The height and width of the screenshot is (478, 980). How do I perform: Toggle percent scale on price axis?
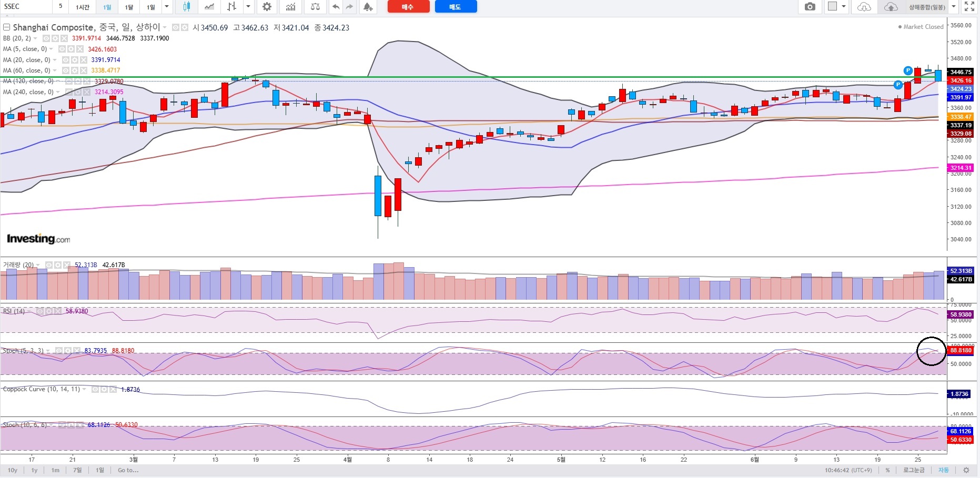[887, 470]
